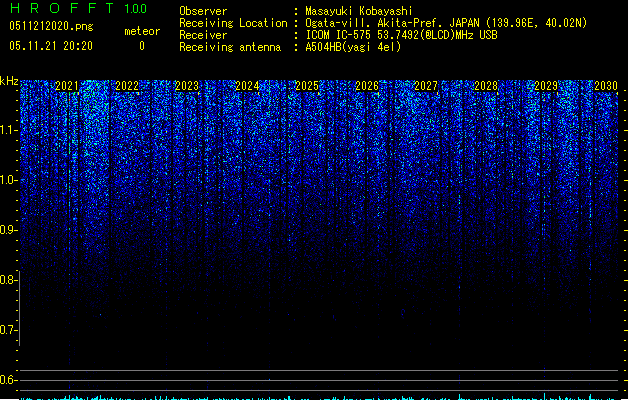
Task: Click the Receiving Location label
Action: click(x=233, y=23)
